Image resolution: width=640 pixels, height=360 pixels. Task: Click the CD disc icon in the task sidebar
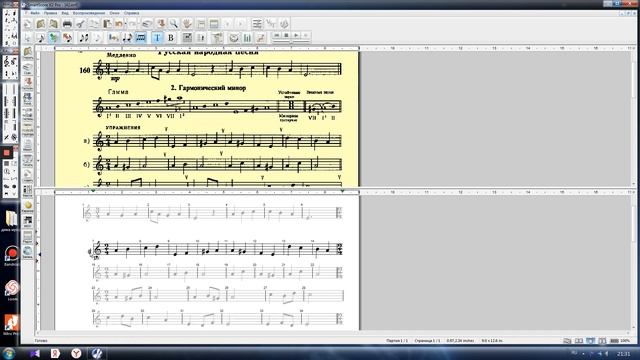(x=27, y=251)
